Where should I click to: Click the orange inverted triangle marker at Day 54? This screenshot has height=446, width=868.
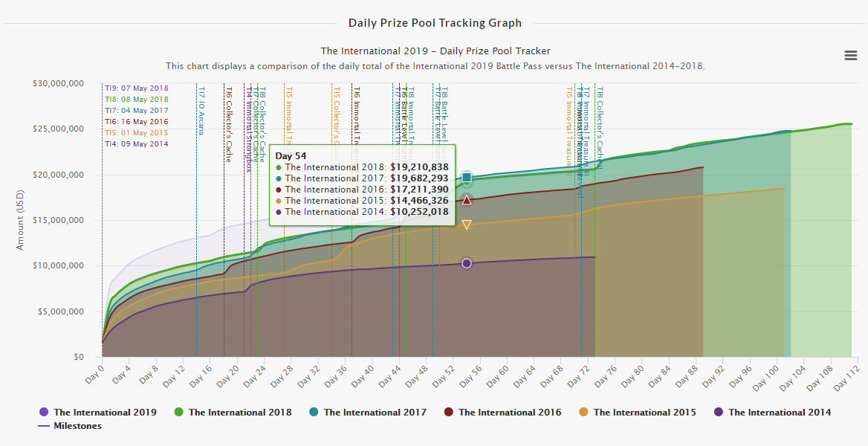467,224
